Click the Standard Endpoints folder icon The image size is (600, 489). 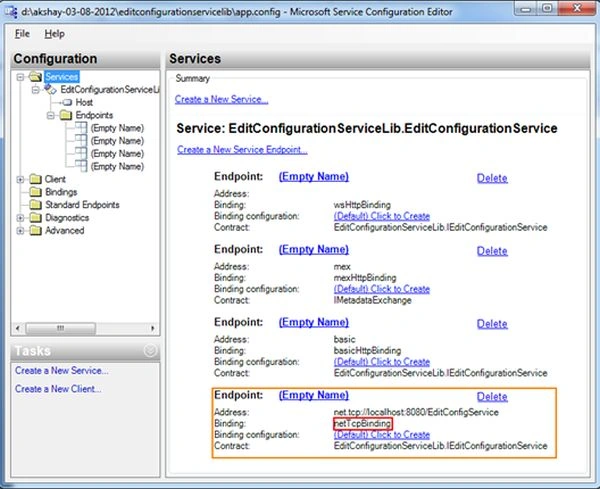[x=36, y=205]
